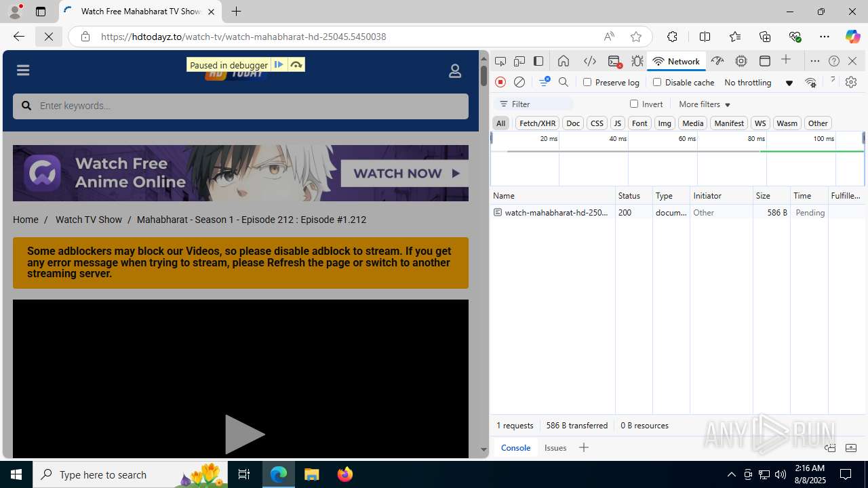This screenshot has width=868, height=488.
Task: Open Network conditions wifi-gear icon
Action: [810, 83]
